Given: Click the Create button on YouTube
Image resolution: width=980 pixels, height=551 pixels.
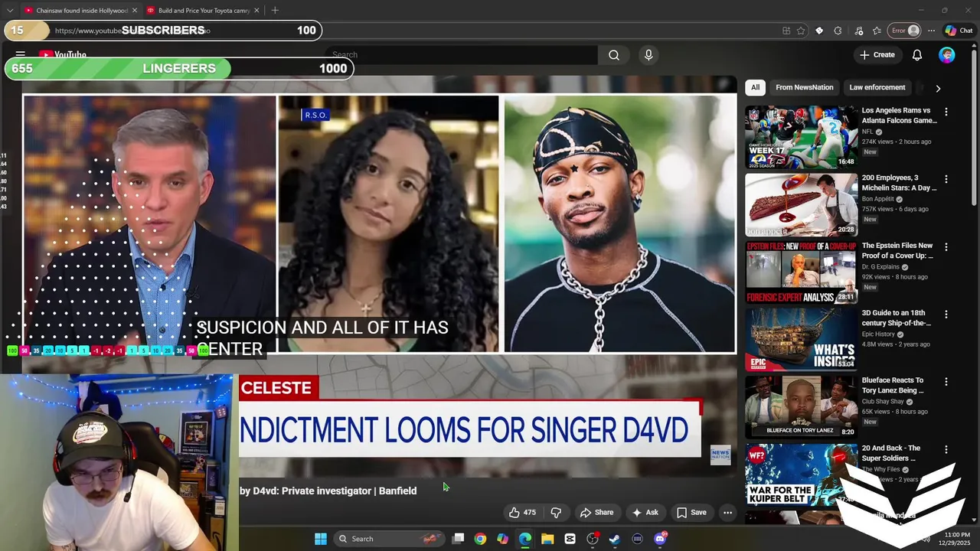Looking at the screenshot, I should [877, 55].
